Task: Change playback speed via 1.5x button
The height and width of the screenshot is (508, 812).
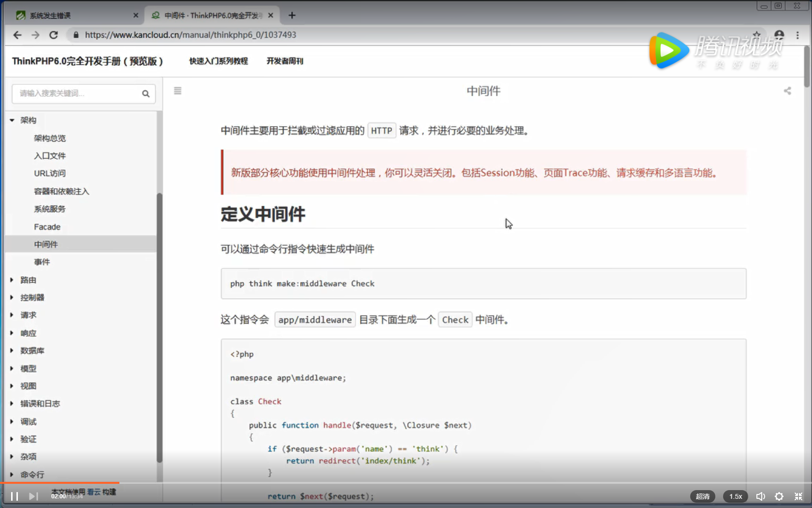Action: tap(736, 496)
